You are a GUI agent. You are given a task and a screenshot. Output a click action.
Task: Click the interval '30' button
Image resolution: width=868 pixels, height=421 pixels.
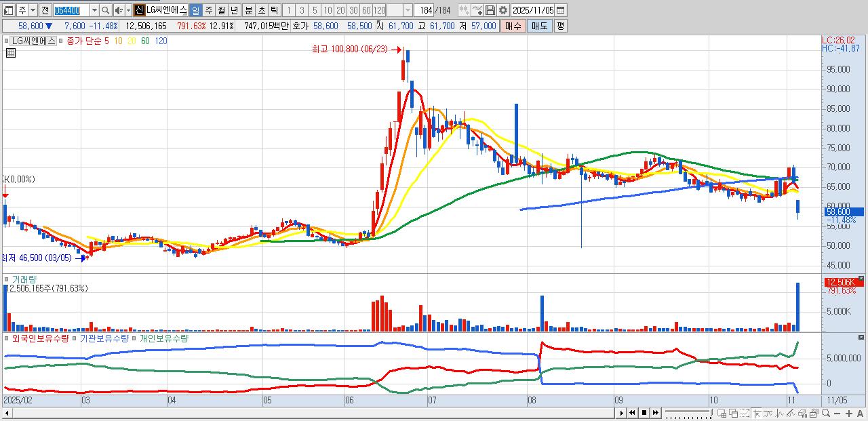point(353,10)
